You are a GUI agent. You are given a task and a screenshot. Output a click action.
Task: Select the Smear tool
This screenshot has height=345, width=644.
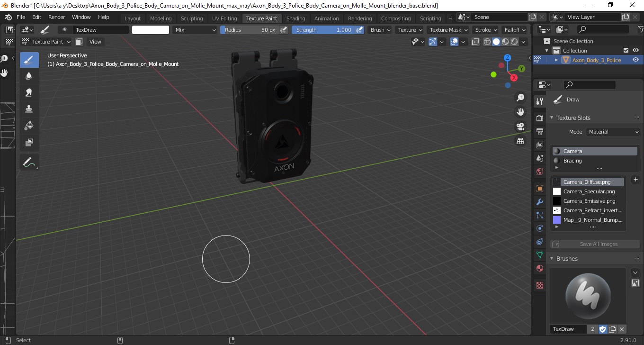pos(29,92)
